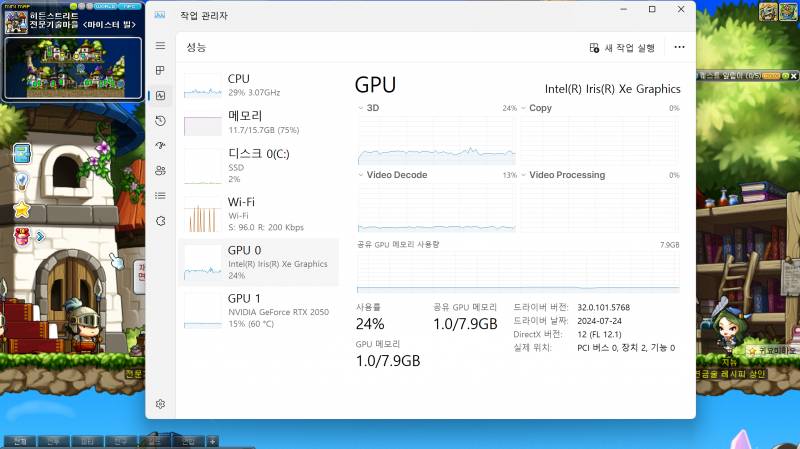Click the 24% utilization value
The height and width of the screenshot is (449, 800).
(x=370, y=324)
